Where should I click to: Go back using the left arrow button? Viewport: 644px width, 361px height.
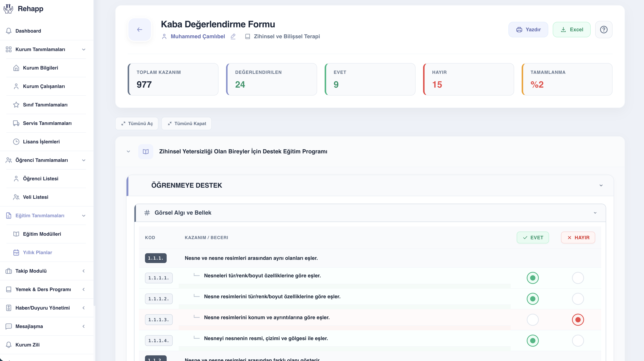tap(140, 29)
